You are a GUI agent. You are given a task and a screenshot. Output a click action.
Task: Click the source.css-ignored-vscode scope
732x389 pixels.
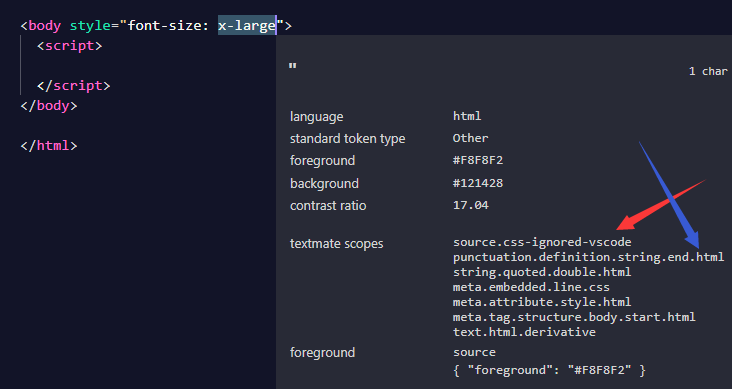click(x=542, y=242)
